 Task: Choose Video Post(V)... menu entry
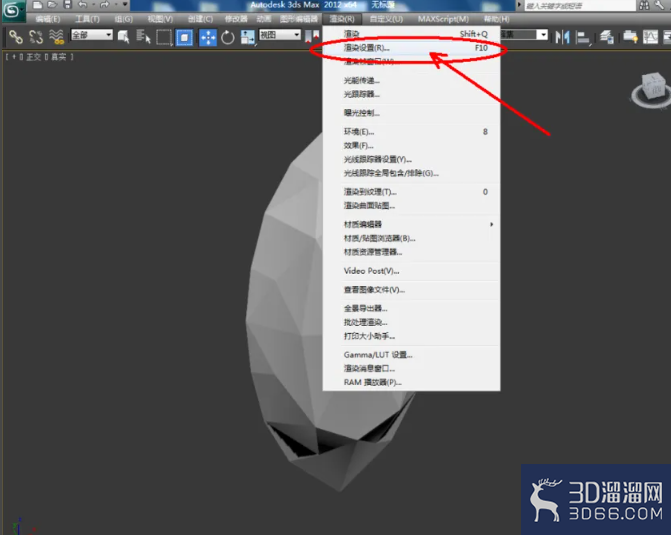pos(411,271)
